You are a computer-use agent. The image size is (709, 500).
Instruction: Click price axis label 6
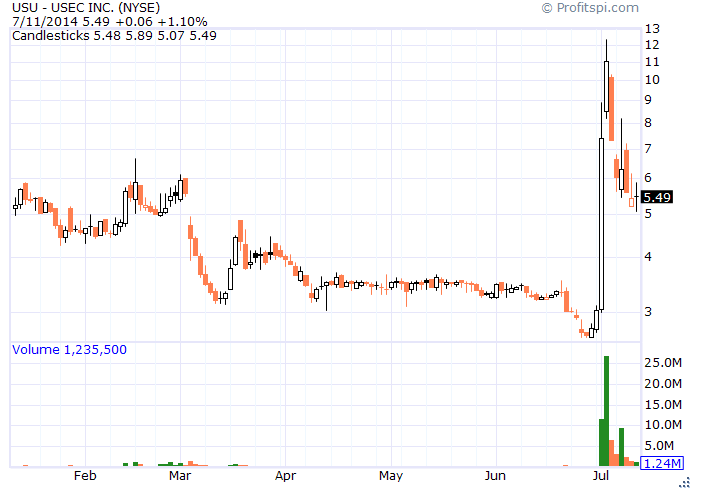[648, 178]
